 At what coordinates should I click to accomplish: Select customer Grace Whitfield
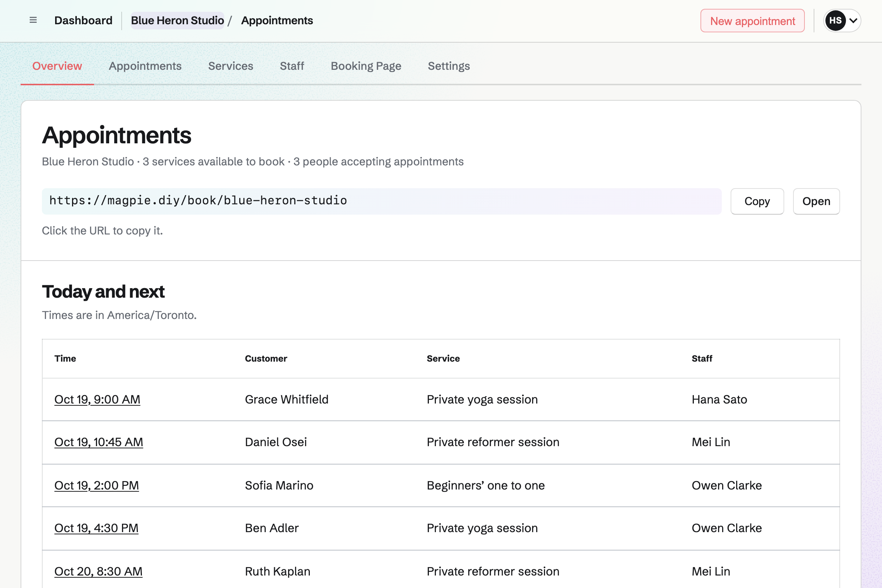[x=287, y=399]
